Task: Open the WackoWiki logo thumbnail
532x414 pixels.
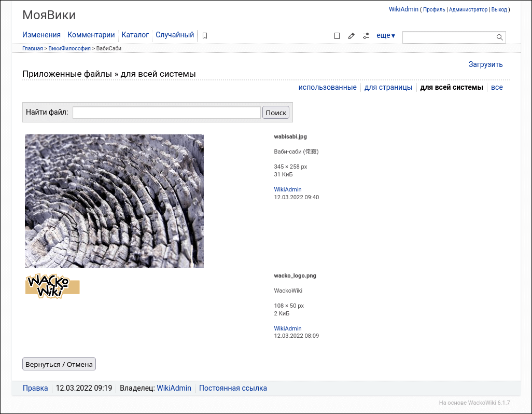Action: (x=52, y=286)
